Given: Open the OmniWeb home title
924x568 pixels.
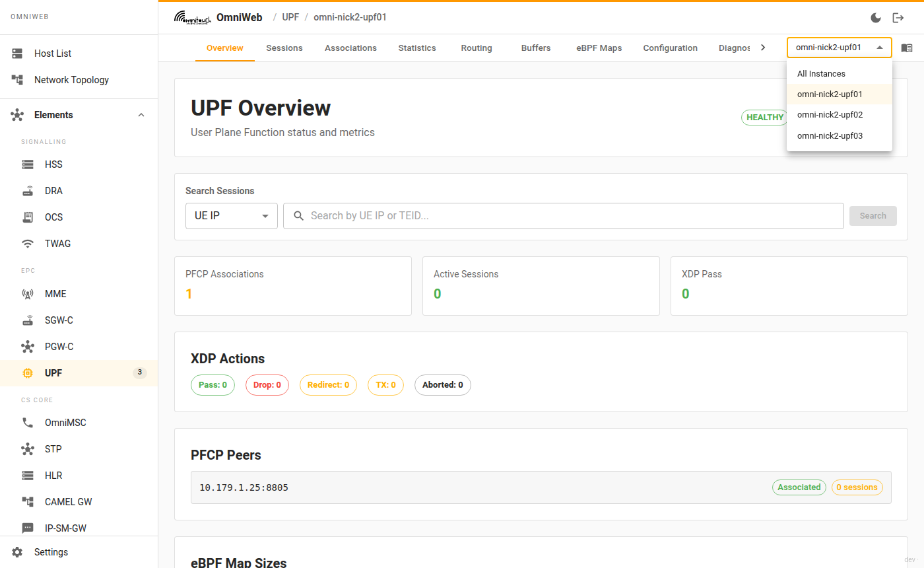Looking at the screenshot, I should pyautogui.click(x=239, y=17).
